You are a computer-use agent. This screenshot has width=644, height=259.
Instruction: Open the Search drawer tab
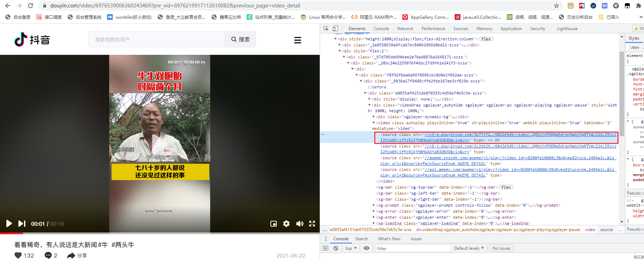362,239
